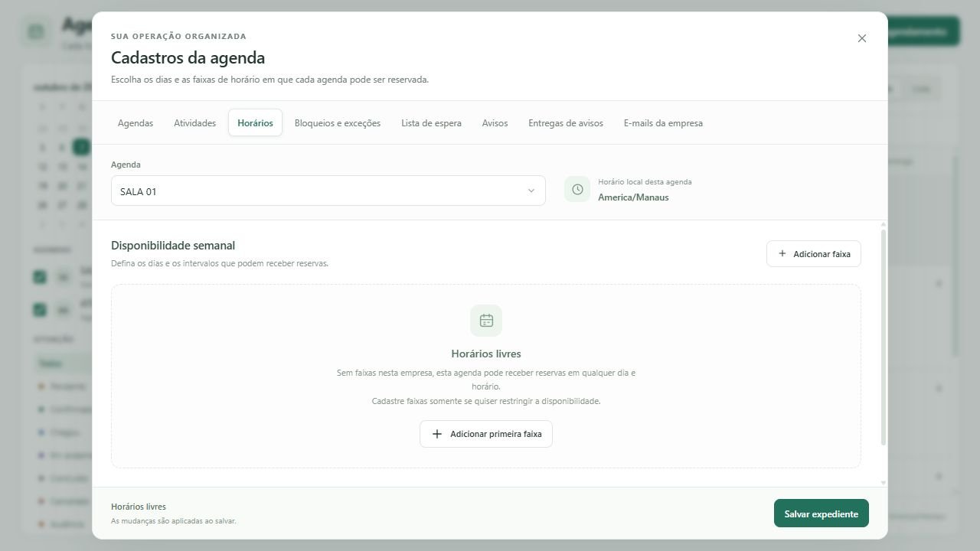Screen dimensions: 980x551
Task: Open the E-mails da empresa tab
Action: point(663,123)
